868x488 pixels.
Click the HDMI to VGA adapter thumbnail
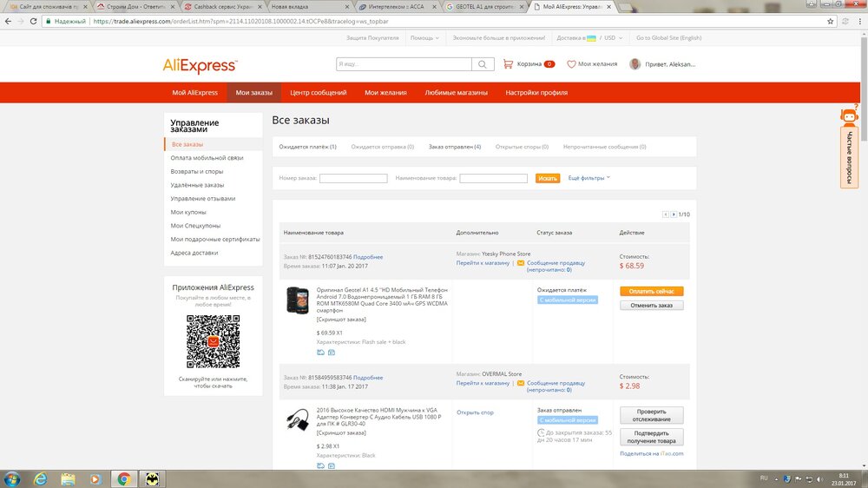[298, 420]
